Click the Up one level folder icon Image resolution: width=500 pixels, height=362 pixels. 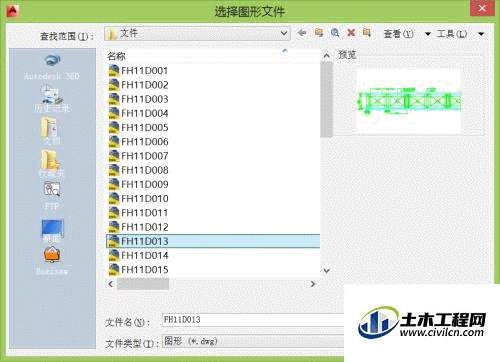(319, 33)
